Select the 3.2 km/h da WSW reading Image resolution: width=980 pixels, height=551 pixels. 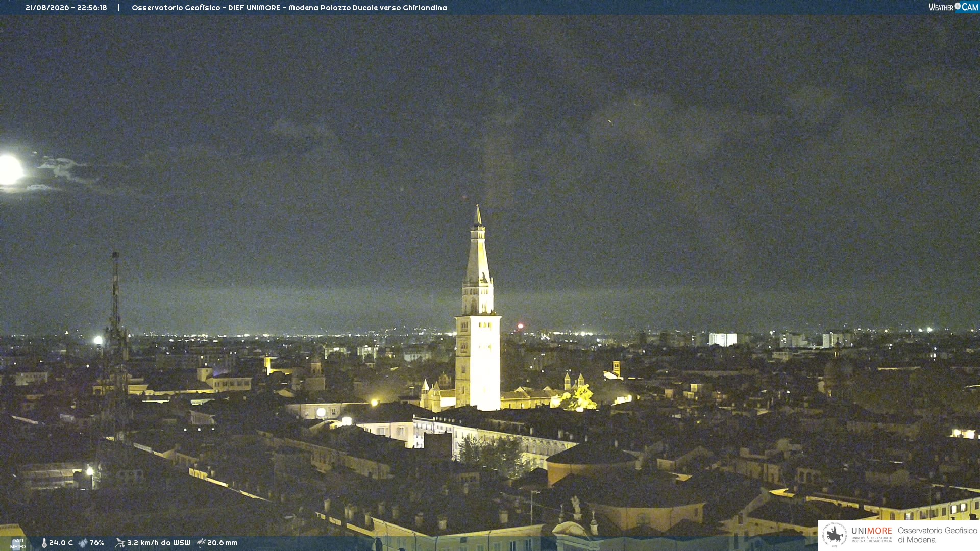[158, 543]
